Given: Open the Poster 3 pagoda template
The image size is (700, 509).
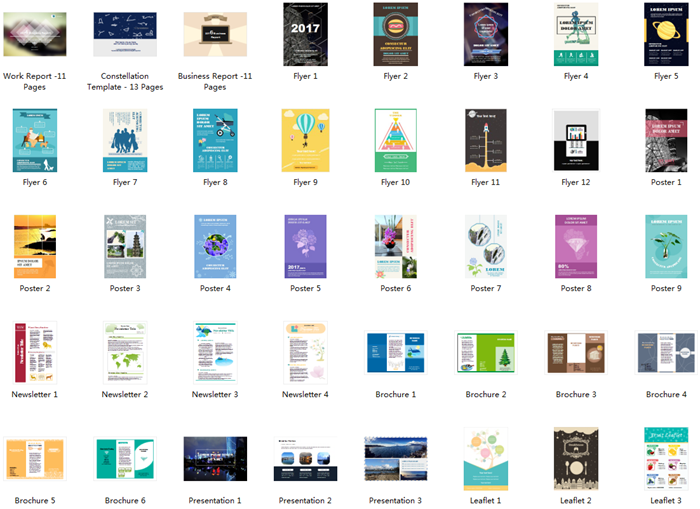Looking at the screenshot, I should tap(125, 246).
